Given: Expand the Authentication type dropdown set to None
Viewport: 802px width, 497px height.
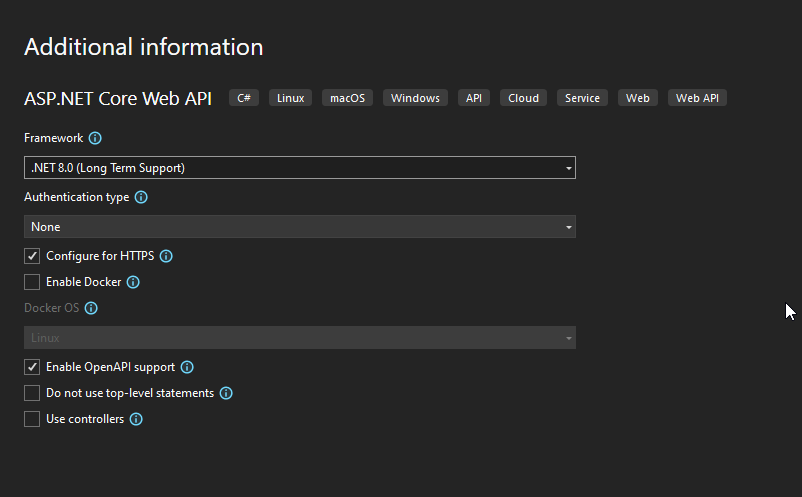Looking at the screenshot, I should (x=299, y=227).
